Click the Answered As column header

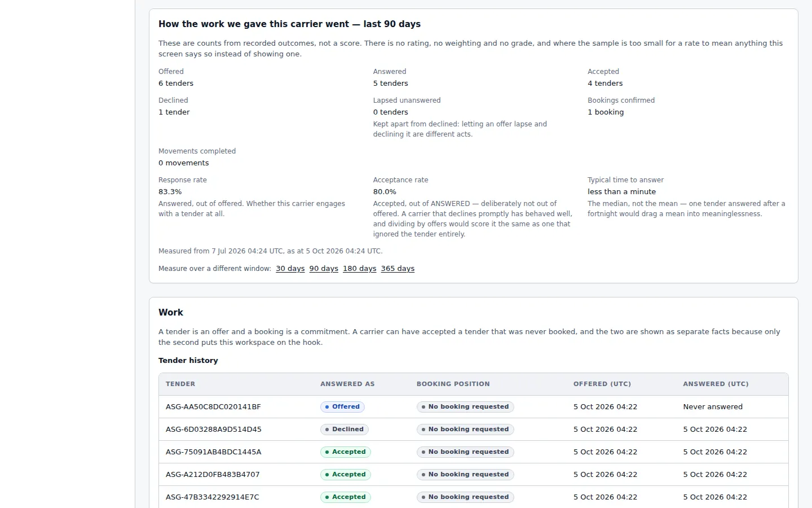pyautogui.click(x=347, y=384)
